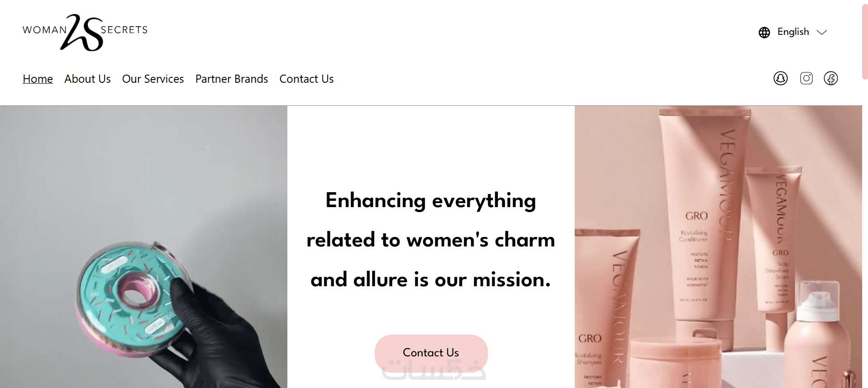Select Contact Us in the navigation bar
The height and width of the screenshot is (388, 868).
[306, 79]
